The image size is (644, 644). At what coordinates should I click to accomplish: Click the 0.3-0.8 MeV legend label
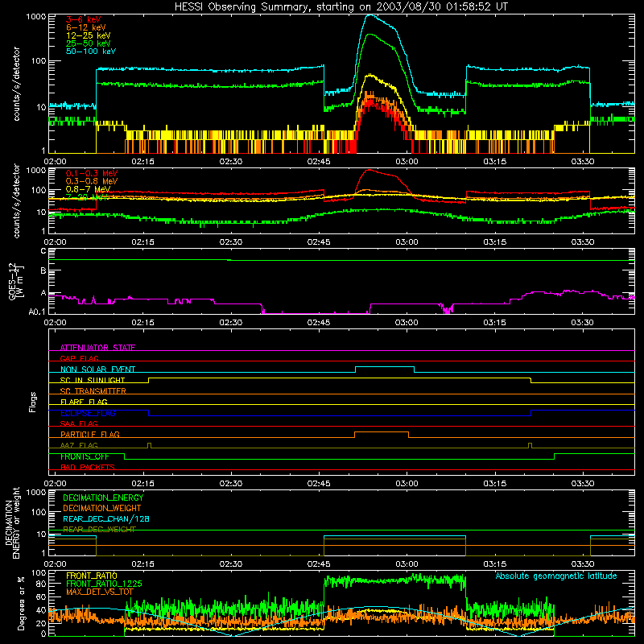(92, 181)
